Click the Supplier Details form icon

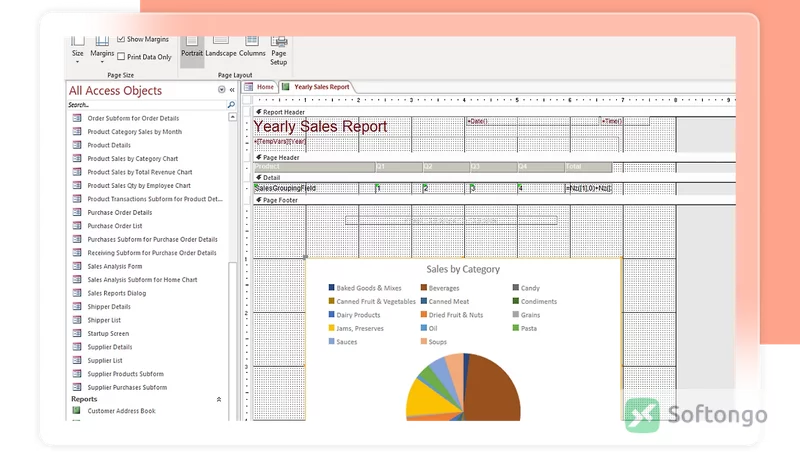(77, 347)
